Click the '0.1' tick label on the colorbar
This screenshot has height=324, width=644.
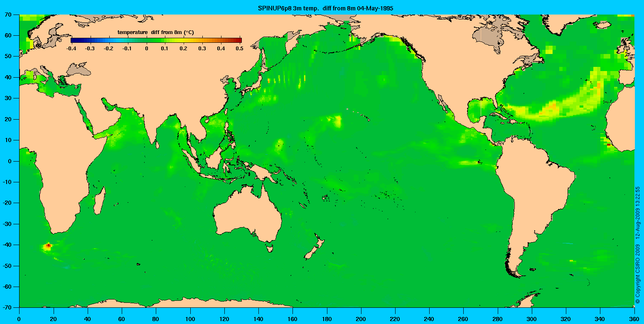pos(165,49)
